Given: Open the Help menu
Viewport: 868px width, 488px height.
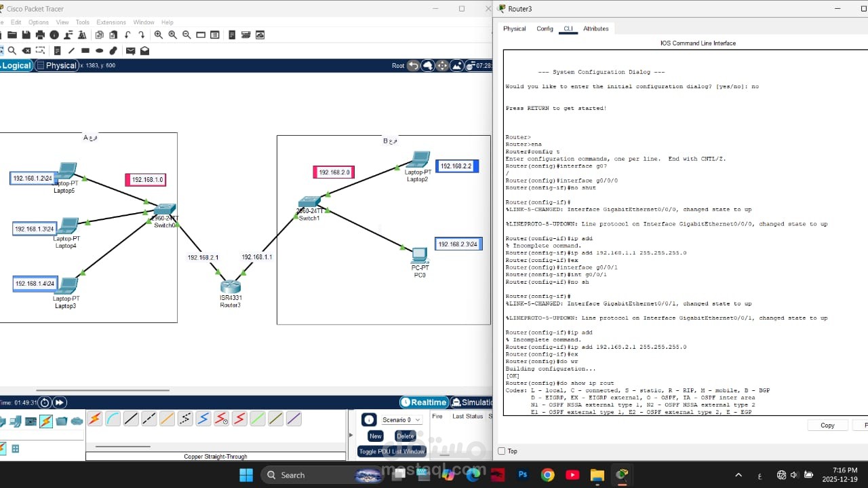Looking at the screenshot, I should click(x=167, y=22).
